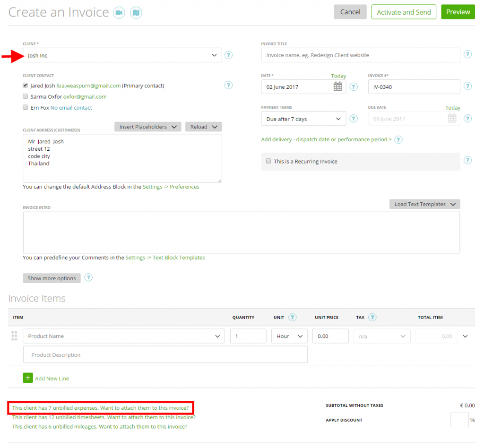Viewport: 484px width, 448px height.
Task: Uncheck Jared Josh as client contact
Action: pyautogui.click(x=25, y=86)
